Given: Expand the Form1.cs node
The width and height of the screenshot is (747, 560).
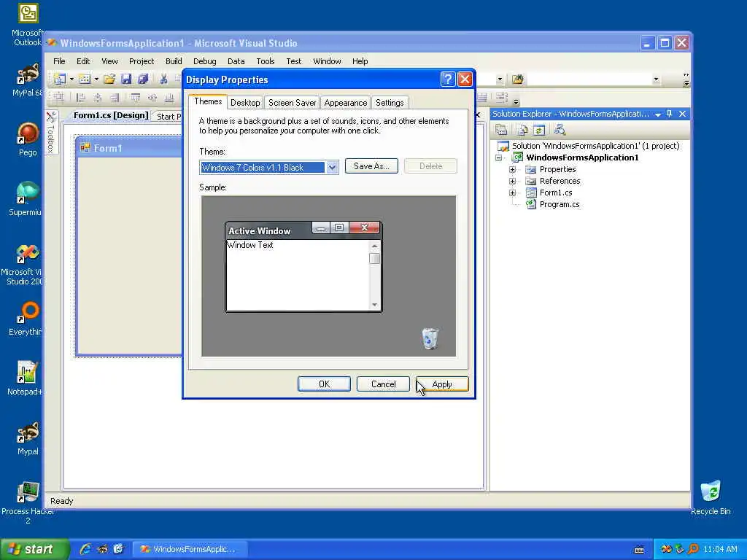Looking at the screenshot, I should [x=512, y=192].
